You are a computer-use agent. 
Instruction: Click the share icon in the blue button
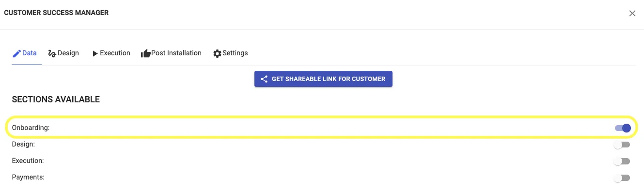click(264, 79)
